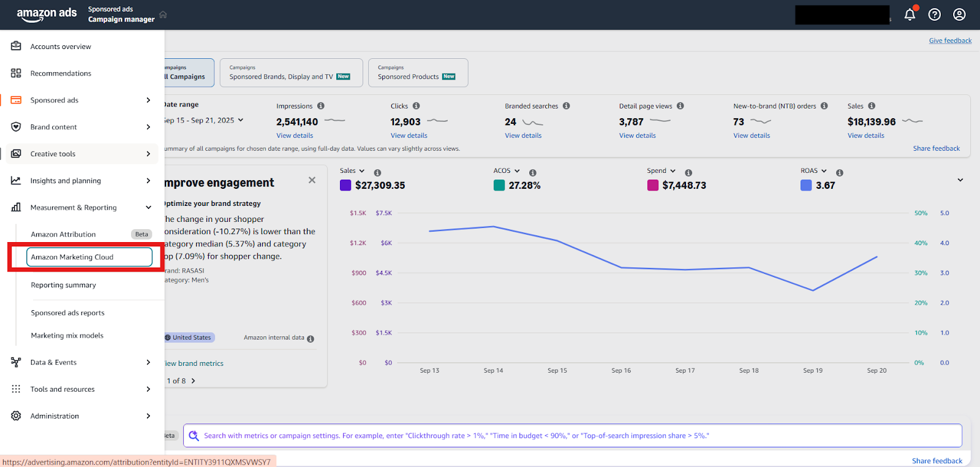Click the Data & Events icon
This screenshot has width=980, height=467.
pyautogui.click(x=16, y=362)
